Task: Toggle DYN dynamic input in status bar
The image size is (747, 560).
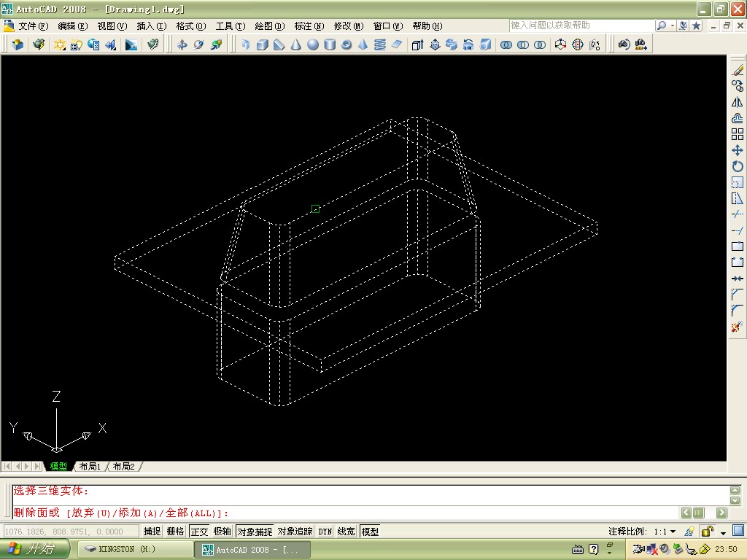Action: pos(325,531)
